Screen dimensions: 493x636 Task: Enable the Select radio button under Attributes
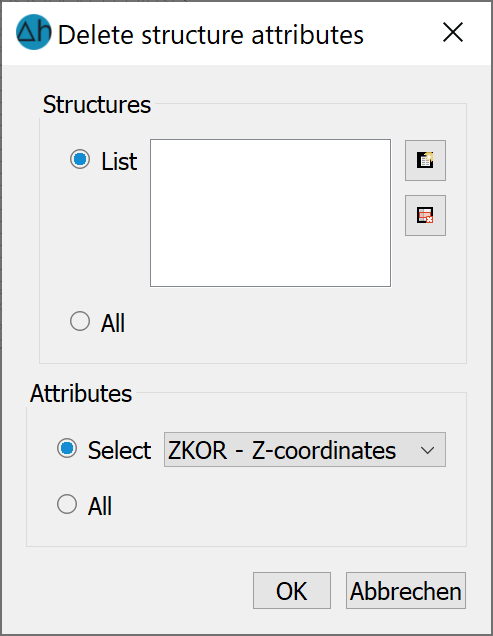(x=67, y=448)
